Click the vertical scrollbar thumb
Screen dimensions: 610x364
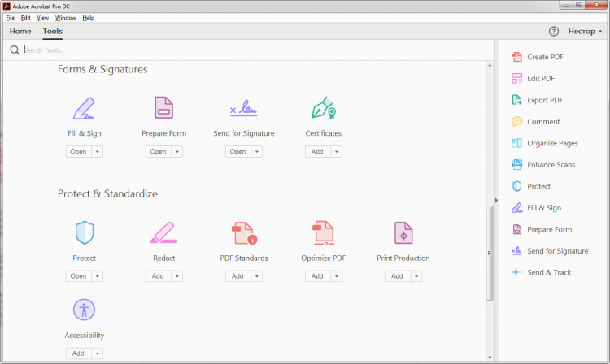(x=490, y=253)
